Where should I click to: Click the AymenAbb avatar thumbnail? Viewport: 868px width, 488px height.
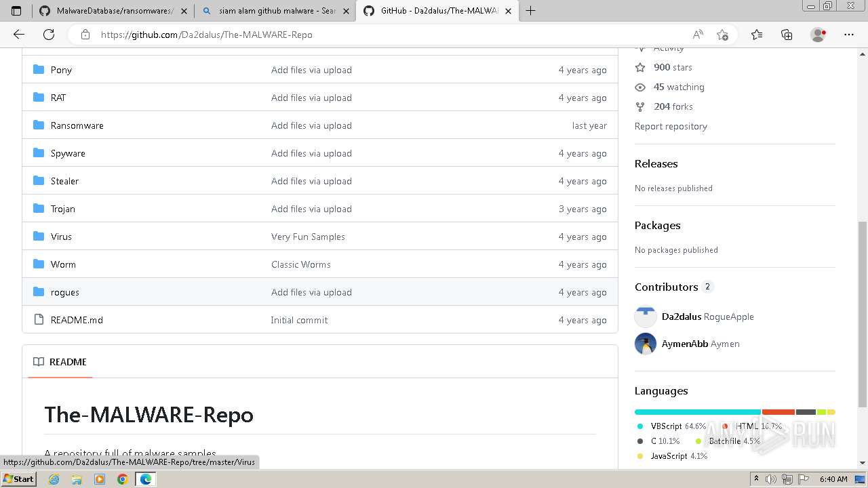point(646,344)
